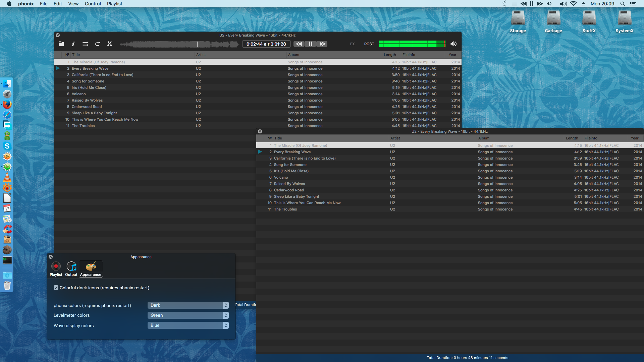
Task: Open the Control menu
Action: (93, 4)
